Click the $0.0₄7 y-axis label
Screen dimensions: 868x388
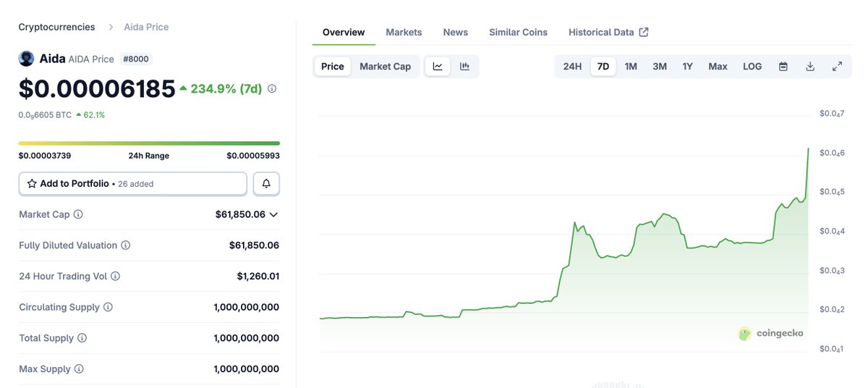click(x=832, y=114)
